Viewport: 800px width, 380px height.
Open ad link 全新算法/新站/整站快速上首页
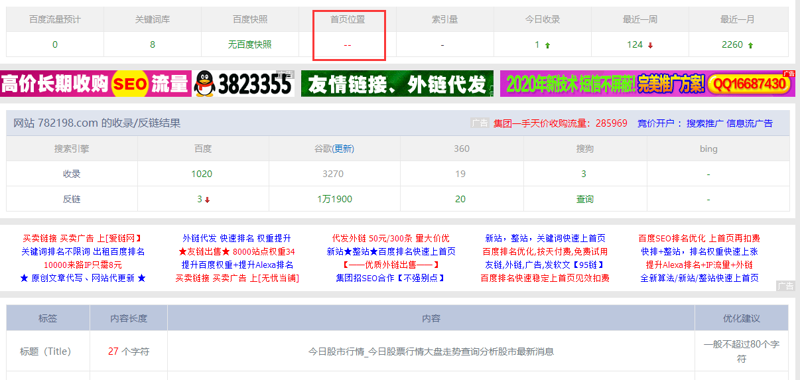click(x=699, y=278)
